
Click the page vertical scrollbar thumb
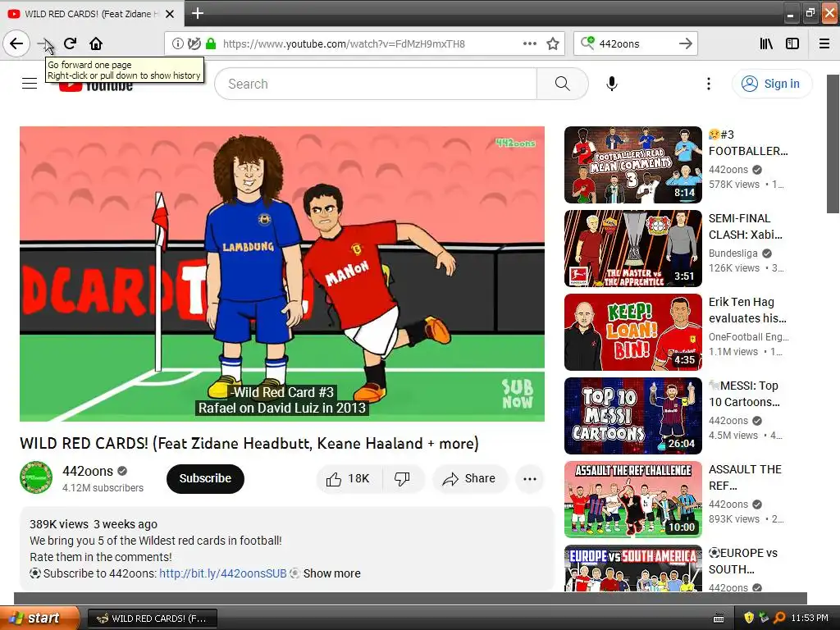click(833, 144)
